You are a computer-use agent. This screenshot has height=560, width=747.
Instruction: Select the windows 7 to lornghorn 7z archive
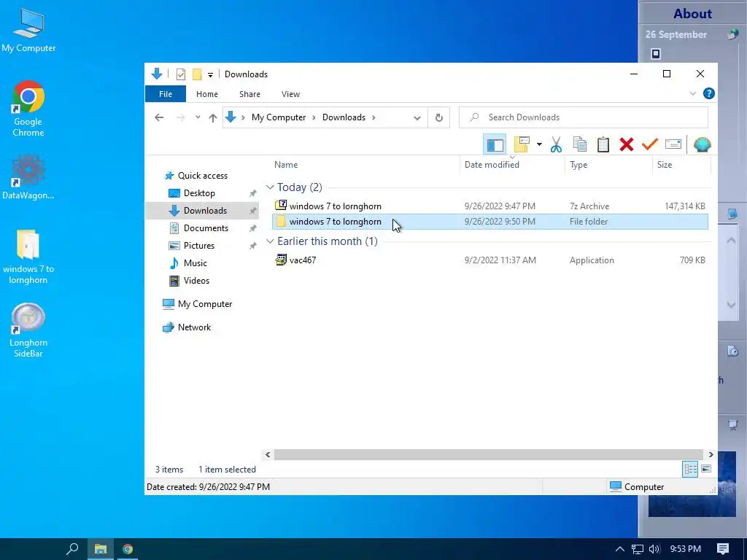coord(489,206)
